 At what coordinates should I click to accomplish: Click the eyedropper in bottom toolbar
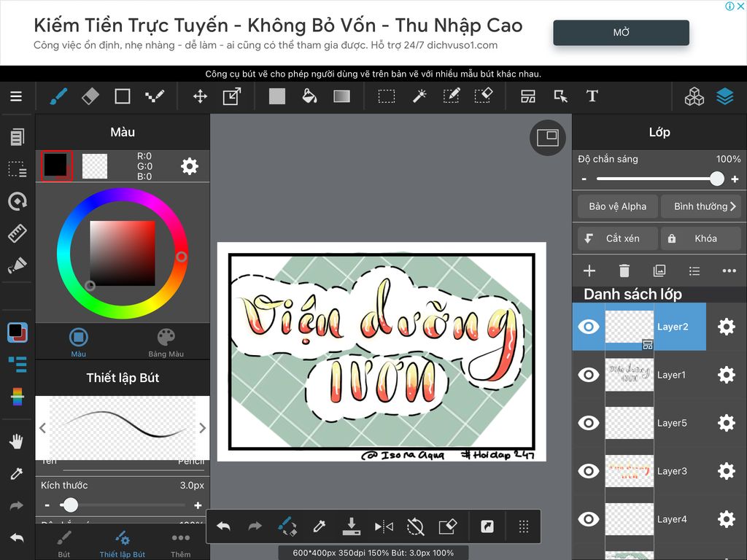pyautogui.click(x=320, y=526)
